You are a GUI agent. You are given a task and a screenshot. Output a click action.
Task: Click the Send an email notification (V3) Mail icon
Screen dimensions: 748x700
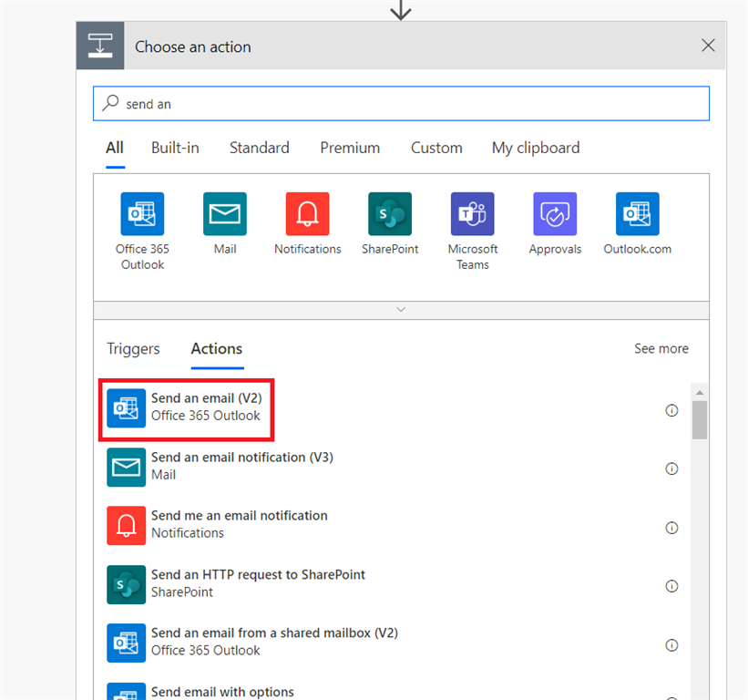pyautogui.click(x=126, y=468)
